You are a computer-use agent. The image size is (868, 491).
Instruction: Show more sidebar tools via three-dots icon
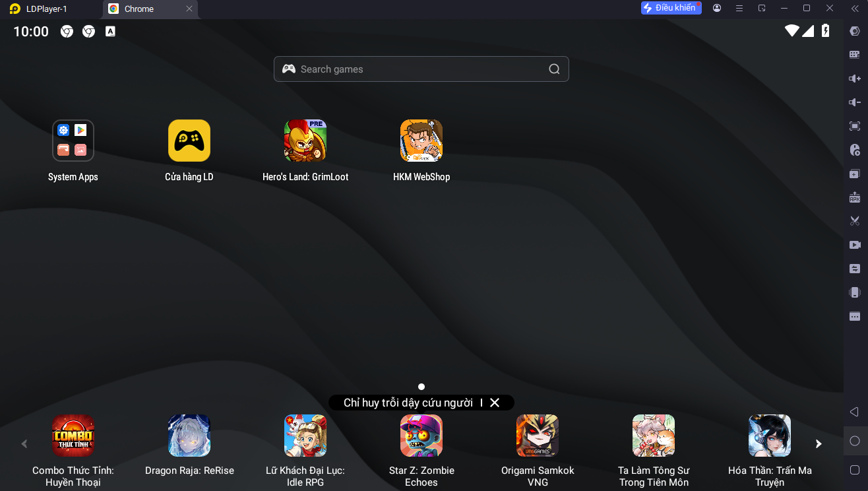pos(855,316)
